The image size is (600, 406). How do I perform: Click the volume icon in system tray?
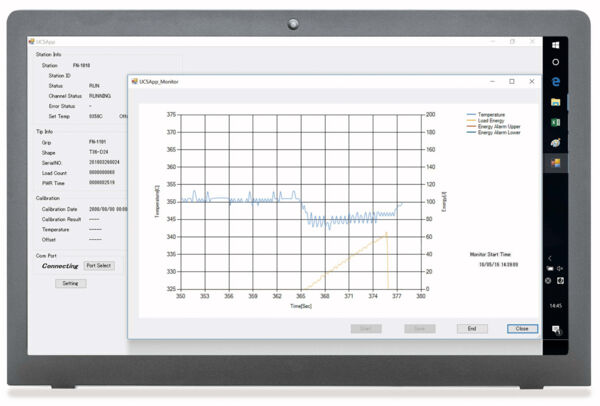558,269
